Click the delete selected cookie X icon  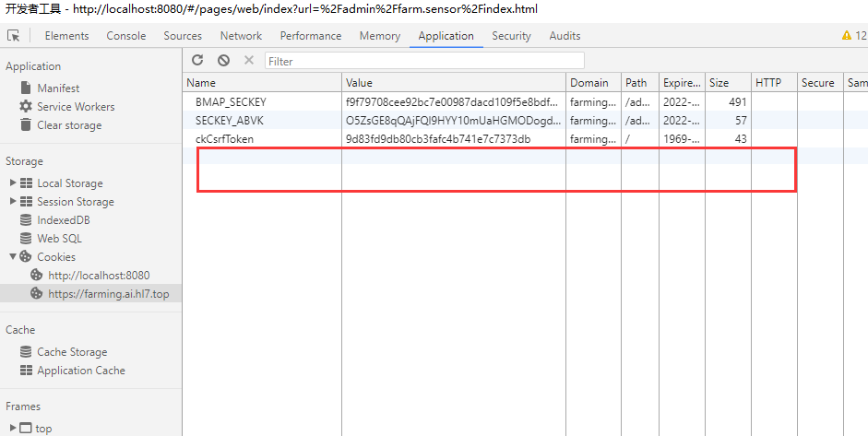point(248,60)
